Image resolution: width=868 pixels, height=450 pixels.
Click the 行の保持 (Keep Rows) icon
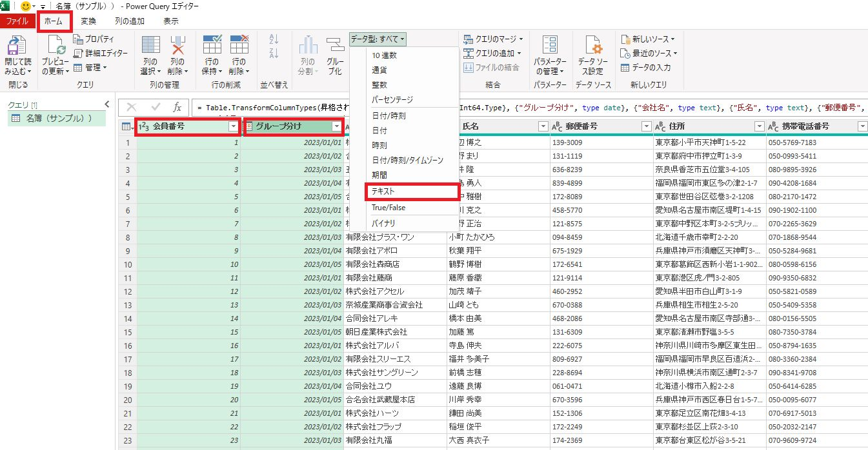pyautogui.click(x=212, y=44)
